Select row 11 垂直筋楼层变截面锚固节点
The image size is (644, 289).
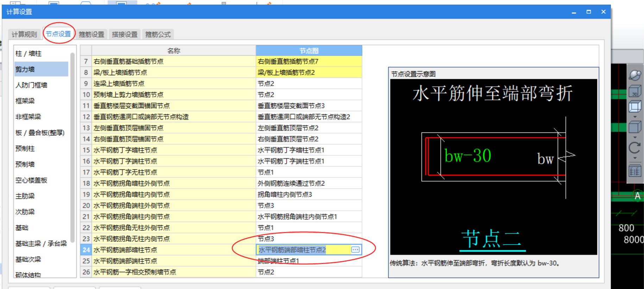pos(174,106)
